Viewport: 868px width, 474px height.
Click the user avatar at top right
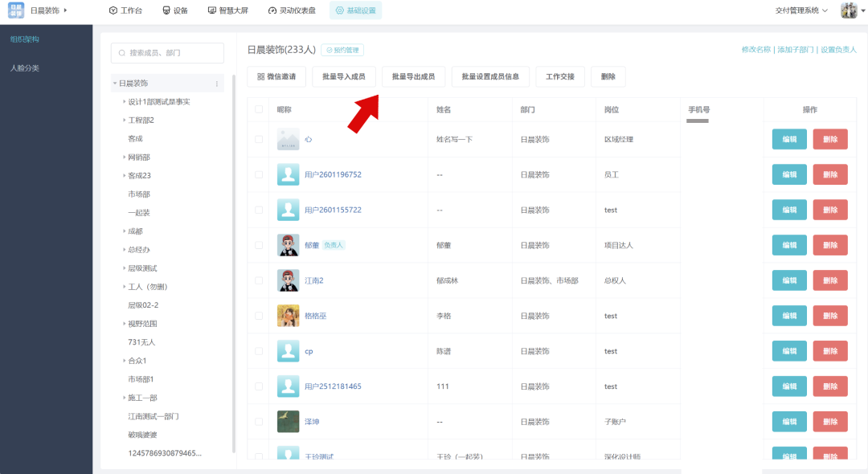[x=849, y=10]
